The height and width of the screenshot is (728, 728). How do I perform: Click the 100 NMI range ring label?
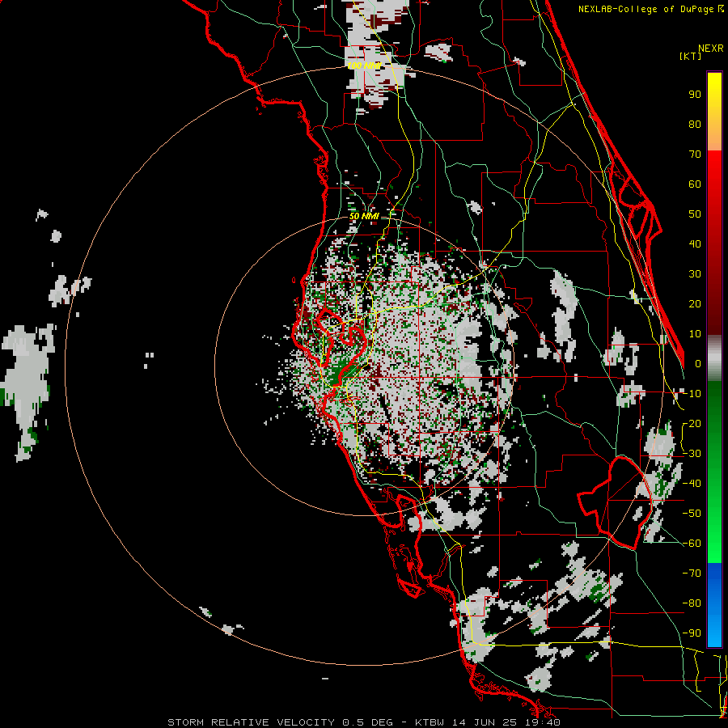point(364,66)
